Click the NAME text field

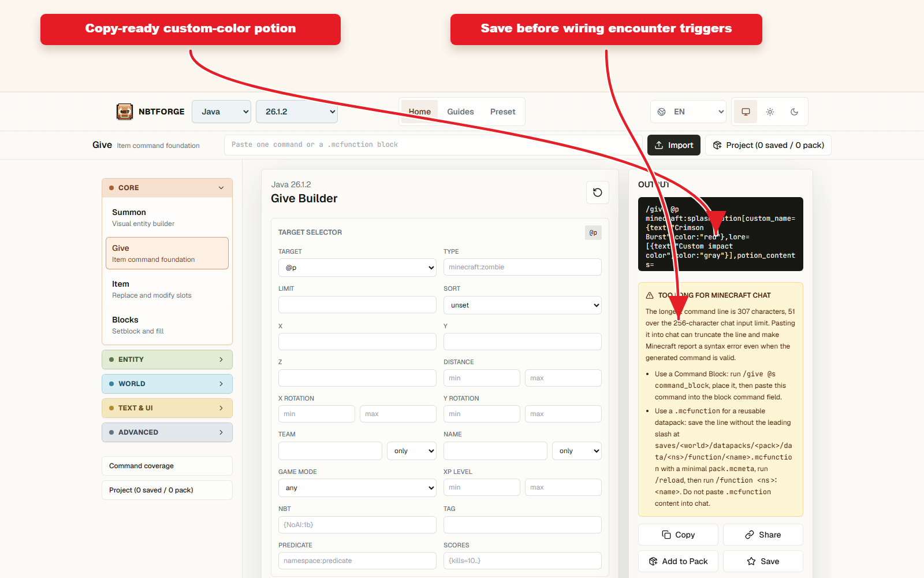pyautogui.click(x=495, y=451)
